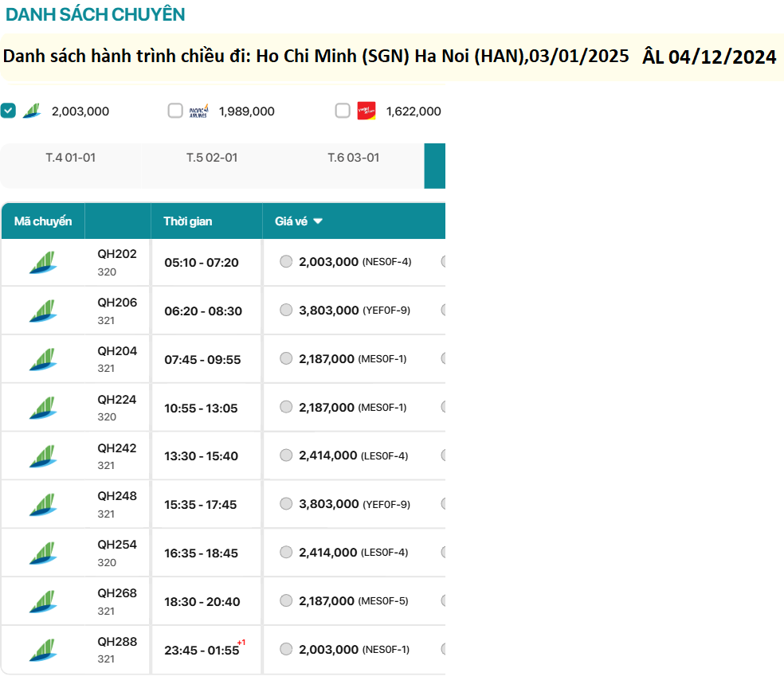Tick the Vietjet 1,622,000 filter checkbox
Screen dimensions: 784x688
point(343,111)
